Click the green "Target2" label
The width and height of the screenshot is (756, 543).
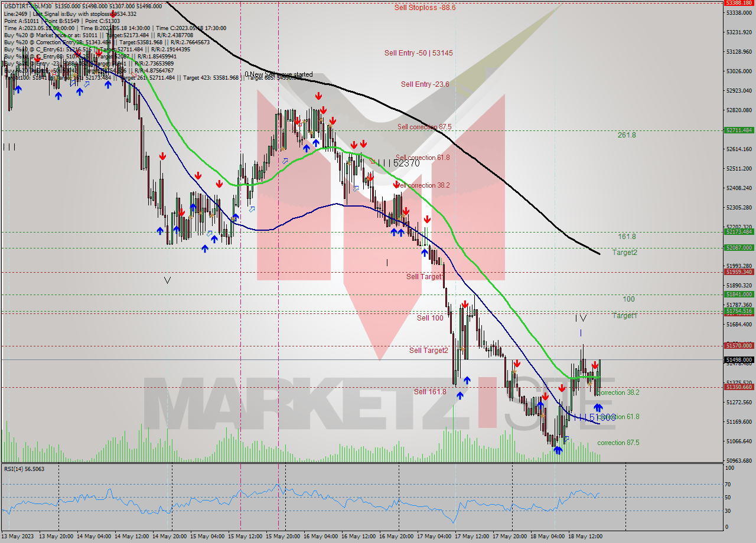[x=624, y=253]
